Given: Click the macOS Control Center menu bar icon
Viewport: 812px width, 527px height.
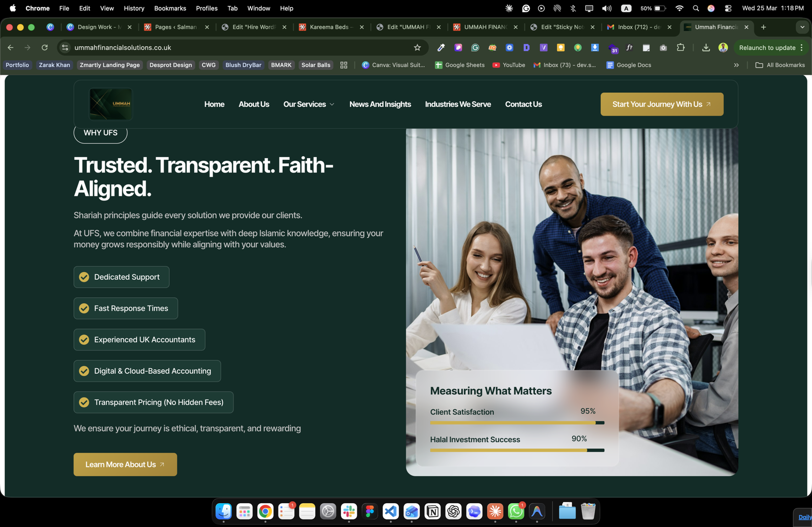Looking at the screenshot, I should point(728,8).
